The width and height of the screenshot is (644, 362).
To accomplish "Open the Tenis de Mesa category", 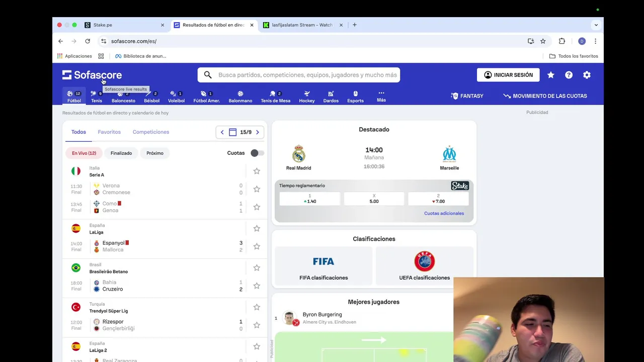I will click(275, 97).
